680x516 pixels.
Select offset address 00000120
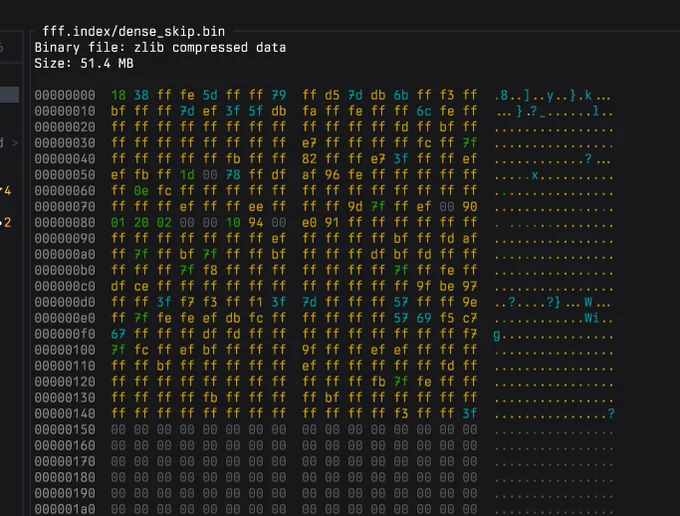click(65, 382)
